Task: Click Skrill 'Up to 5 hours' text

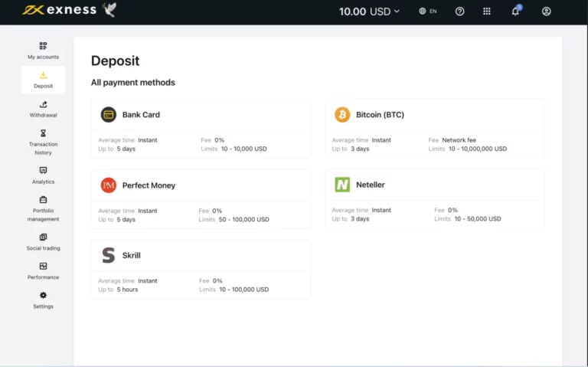Action: 118,290
